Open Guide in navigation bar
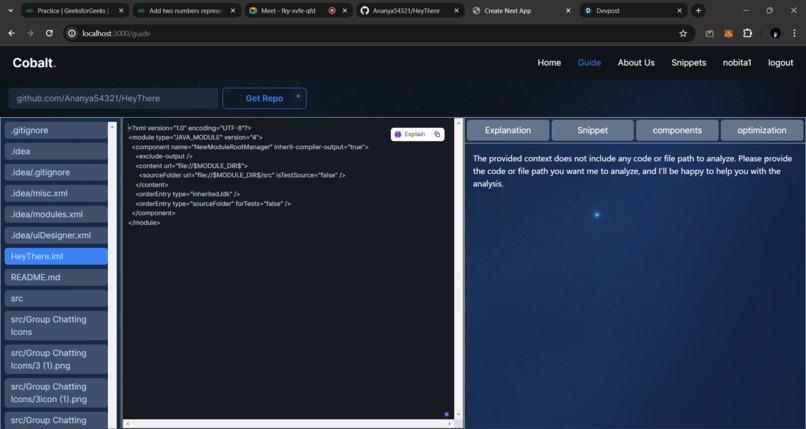Screen dimensions: 806x429 (589, 63)
